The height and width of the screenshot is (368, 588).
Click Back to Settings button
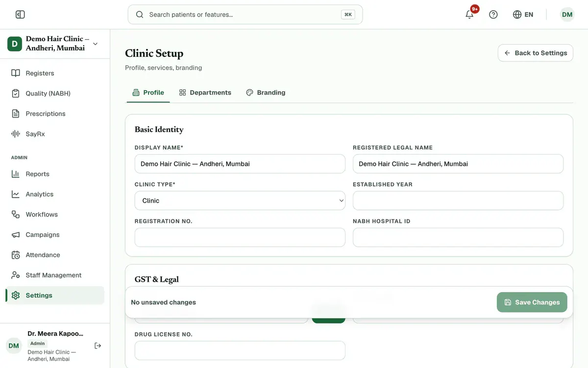536,53
